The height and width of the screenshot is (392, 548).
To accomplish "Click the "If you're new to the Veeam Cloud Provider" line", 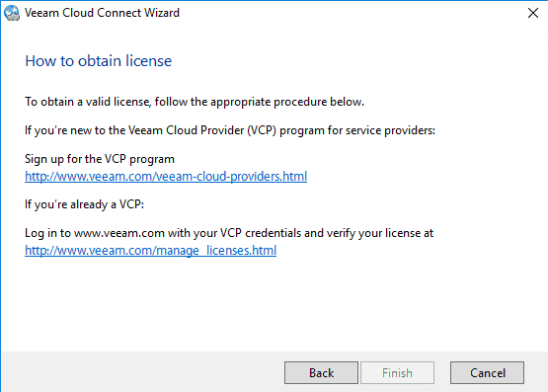I will (230, 130).
